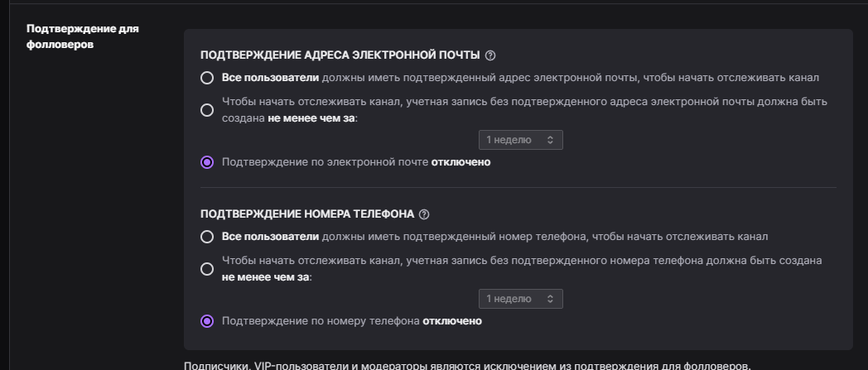Click the arrows on email account-age dropdown

[x=550, y=140]
